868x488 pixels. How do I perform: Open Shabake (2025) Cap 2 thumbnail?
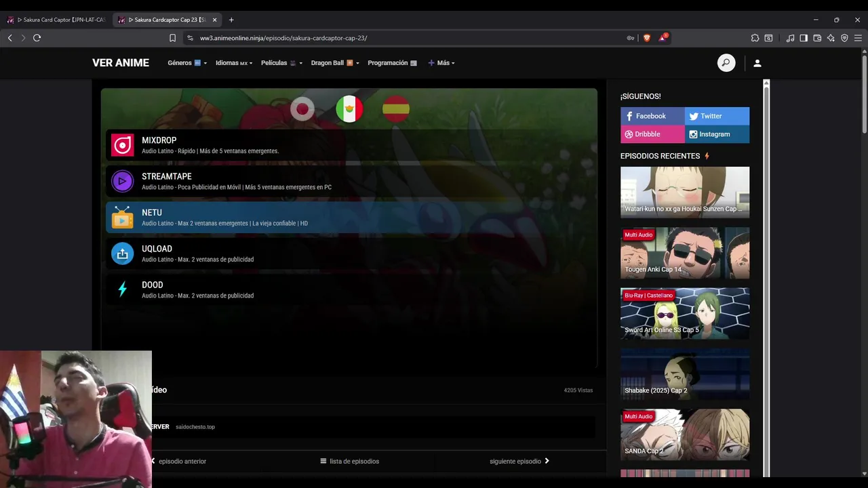click(685, 374)
